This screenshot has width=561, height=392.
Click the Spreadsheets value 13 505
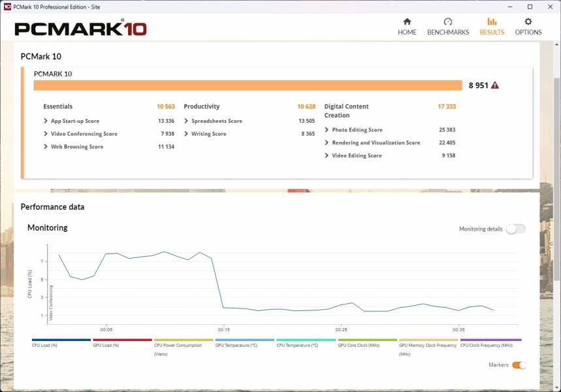[x=306, y=121]
